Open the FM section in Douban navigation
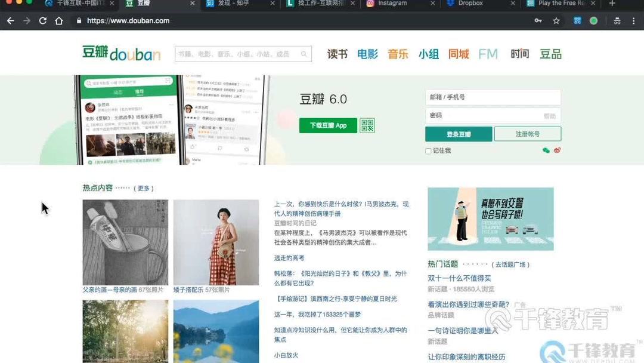The height and width of the screenshot is (363, 644). click(488, 54)
